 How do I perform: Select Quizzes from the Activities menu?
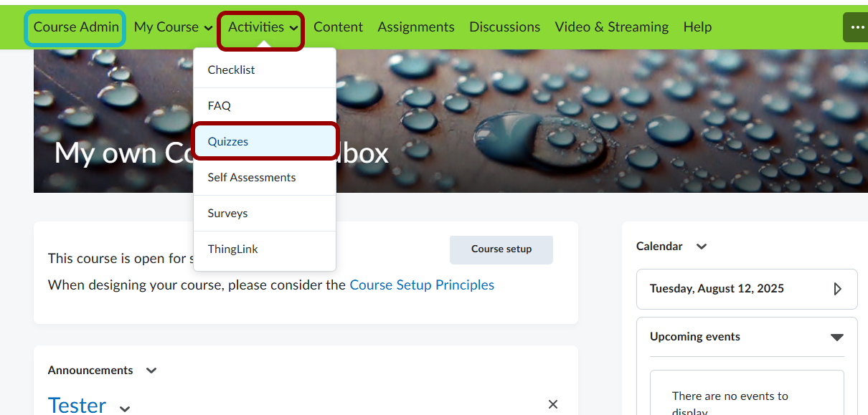(228, 142)
